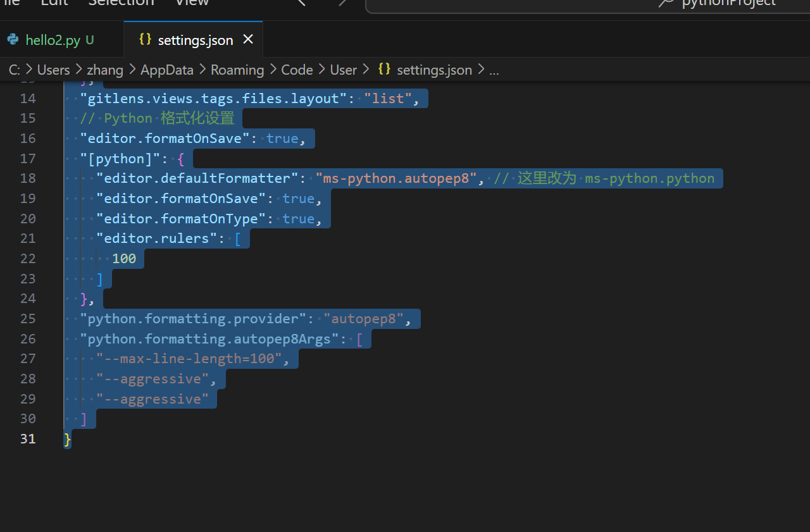Click the magnifier icon in the search bar
The image size is (810, 532).
tap(665, 3)
